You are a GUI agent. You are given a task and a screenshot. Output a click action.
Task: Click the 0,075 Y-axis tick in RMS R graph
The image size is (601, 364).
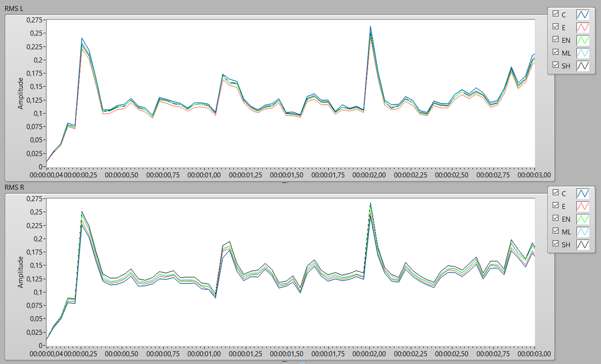(x=35, y=305)
